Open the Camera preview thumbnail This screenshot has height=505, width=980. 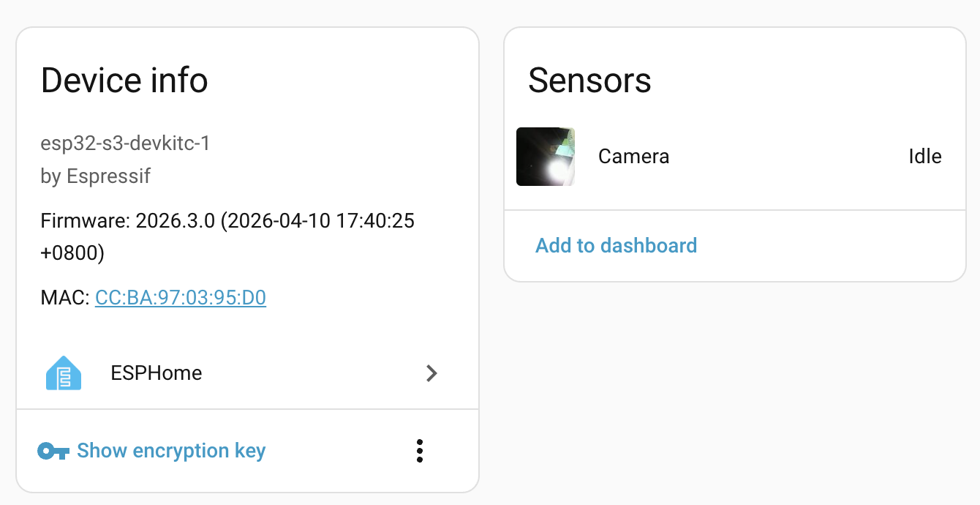tap(546, 157)
